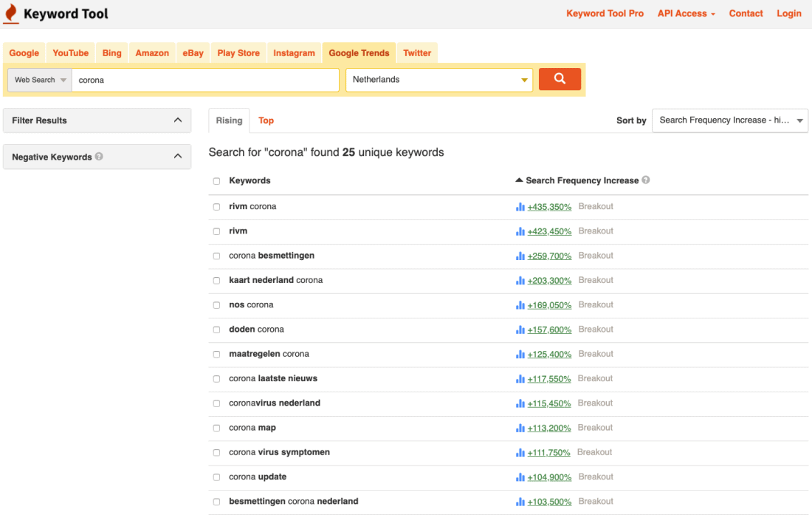
Task: Select the Rising results tab
Action: [229, 120]
